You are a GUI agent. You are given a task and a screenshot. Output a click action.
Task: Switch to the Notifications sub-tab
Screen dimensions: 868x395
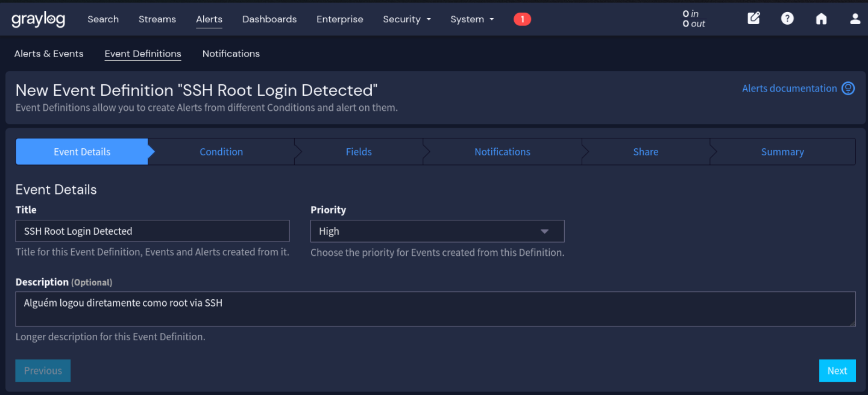231,54
